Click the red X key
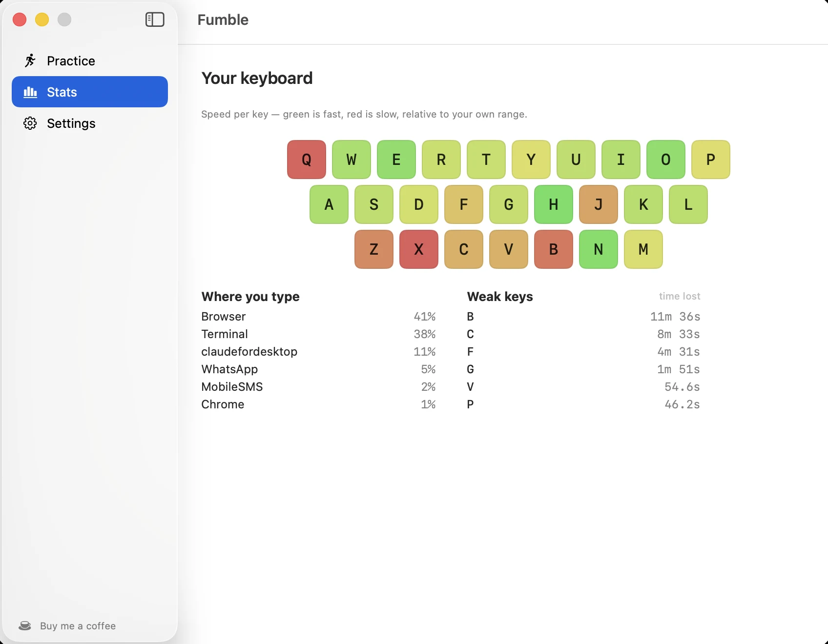 [419, 249]
